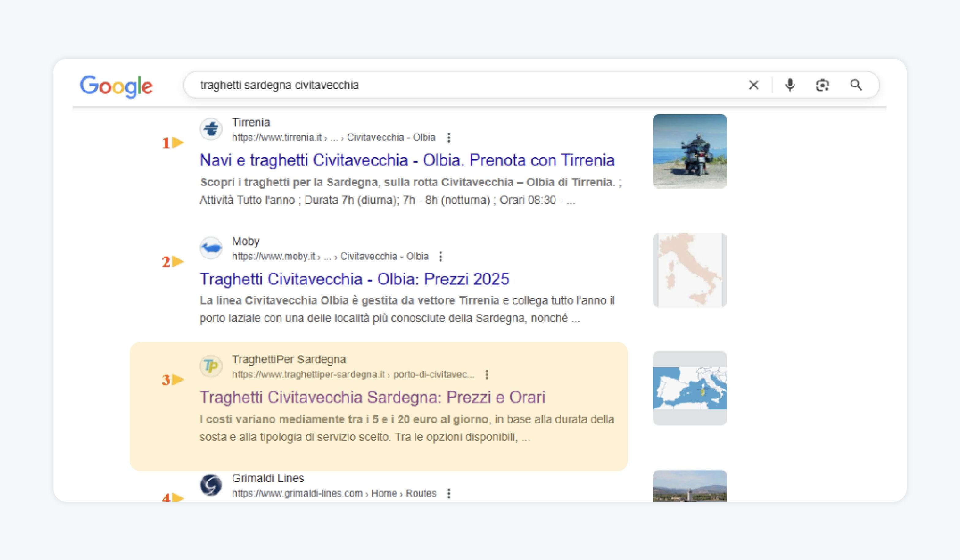The height and width of the screenshot is (560, 960).
Task: Click the Google logo
Action: (116, 86)
